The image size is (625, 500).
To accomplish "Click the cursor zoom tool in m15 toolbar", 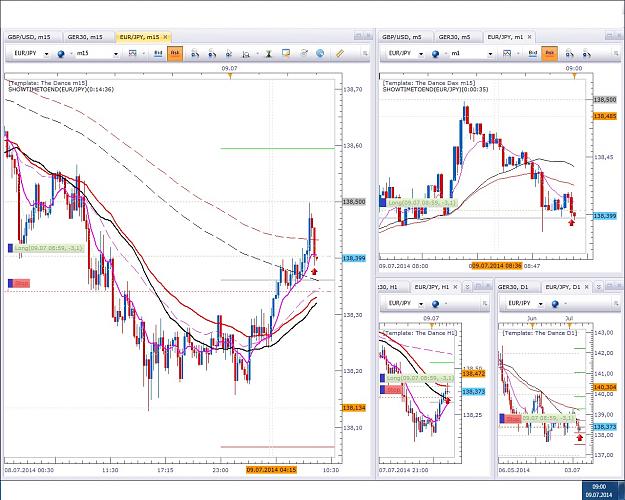I will 229,53.
